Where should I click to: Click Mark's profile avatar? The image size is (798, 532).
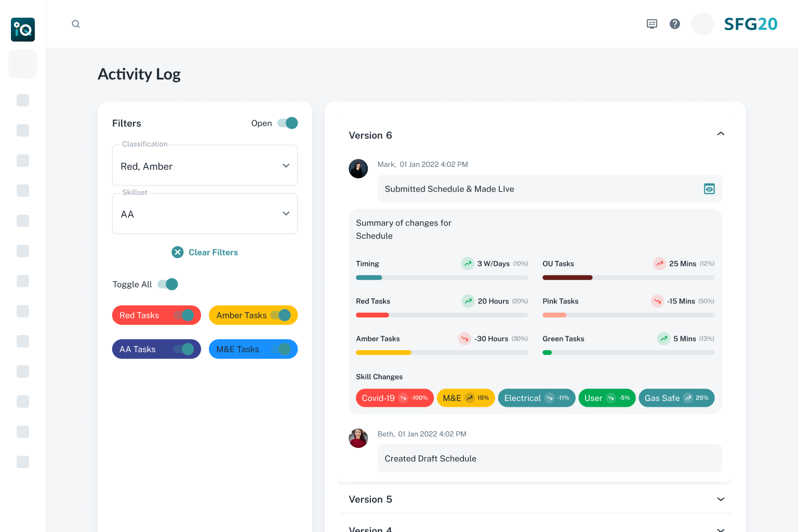click(x=358, y=168)
